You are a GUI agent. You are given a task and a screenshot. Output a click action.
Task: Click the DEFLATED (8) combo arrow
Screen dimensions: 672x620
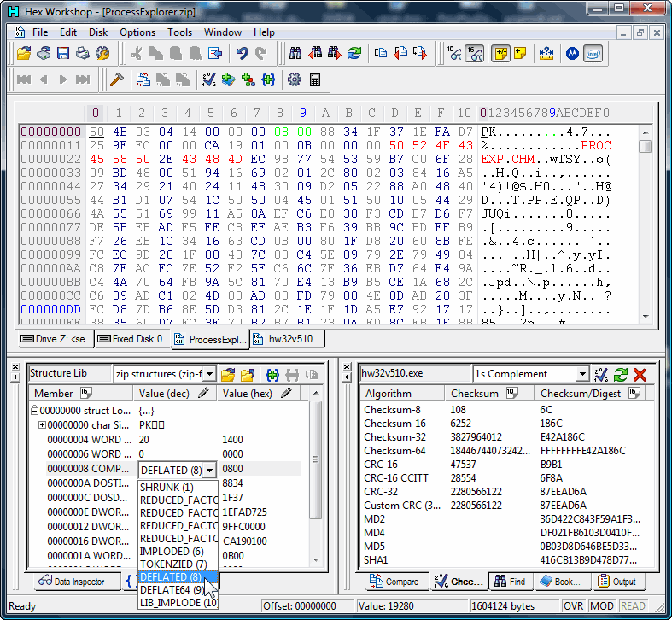[x=209, y=471]
